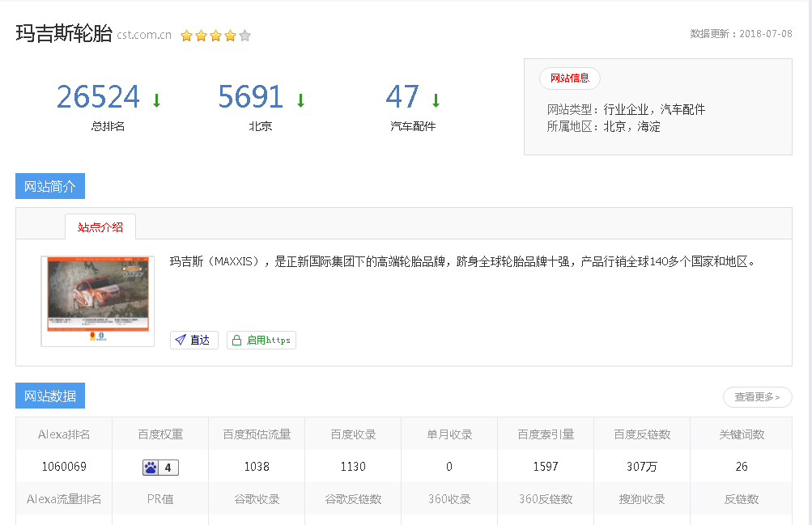Open 查看更多 for website data
812x525 pixels.
click(x=757, y=396)
